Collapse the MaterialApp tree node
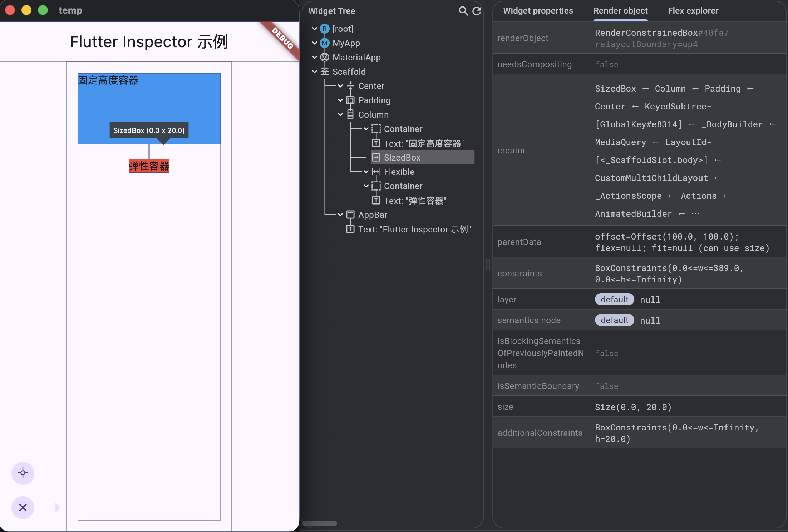The width and height of the screenshot is (788, 532). click(x=315, y=58)
